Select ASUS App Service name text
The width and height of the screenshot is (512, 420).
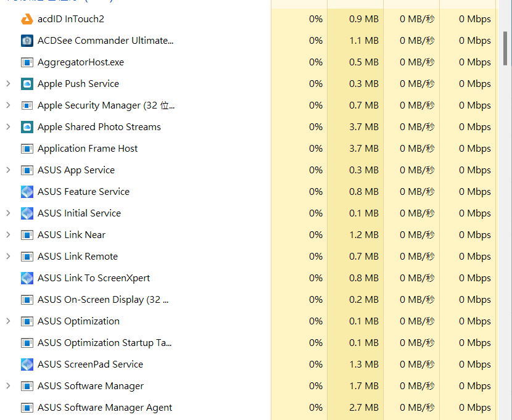[76, 170]
